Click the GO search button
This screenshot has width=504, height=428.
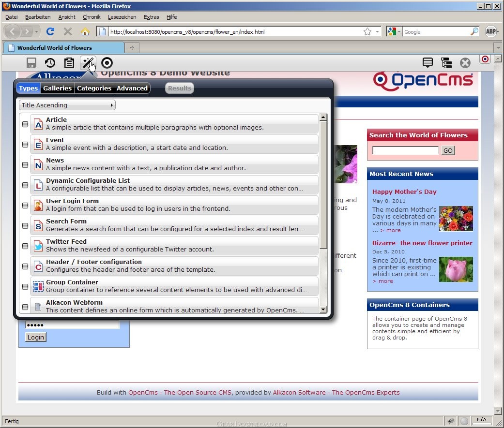pos(448,150)
